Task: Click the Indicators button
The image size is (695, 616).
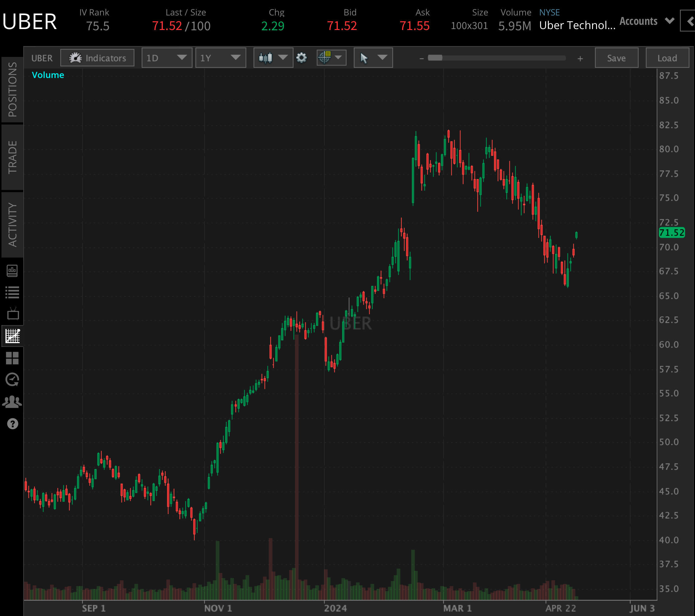Action: click(x=97, y=58)
